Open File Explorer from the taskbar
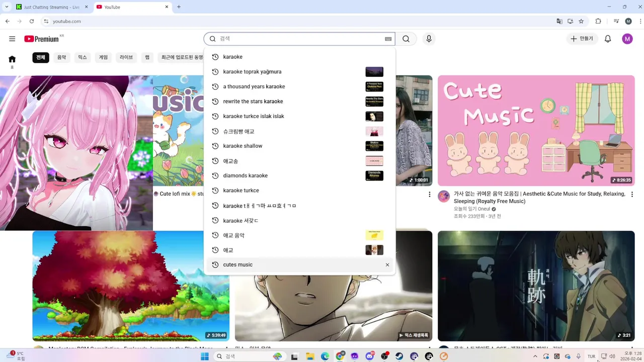The image size is (644, 362). tap(310, 356)
